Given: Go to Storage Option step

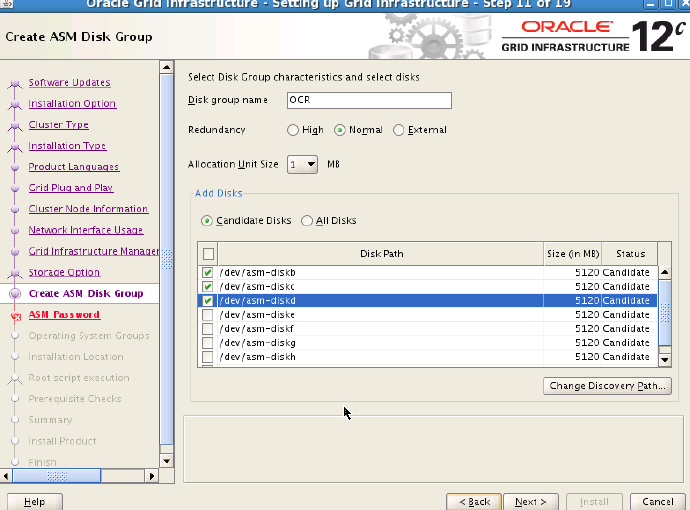Looking at the screenshot, I should (64, 272).
